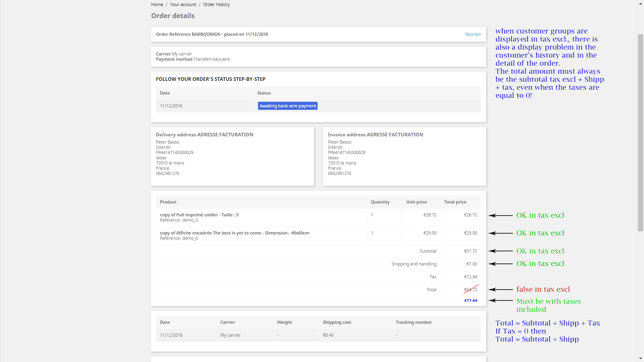Click Total price column header
This screenshot has height=362, width=644.
tap(455, 202)
